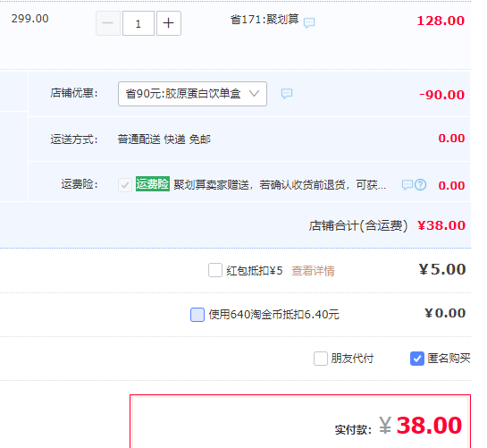Click the chat bubble icon in 运费险 row
This screenshot has height=448, width=487.
[x=407, y=185]
